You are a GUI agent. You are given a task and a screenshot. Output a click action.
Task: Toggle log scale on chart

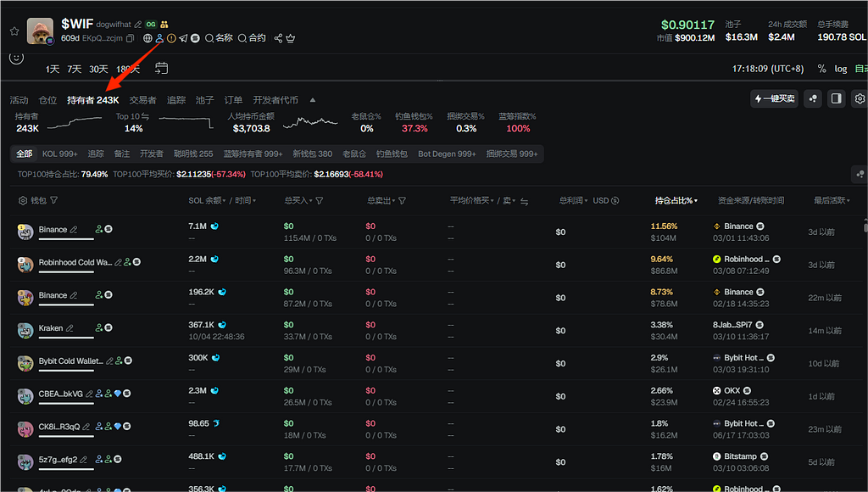click(840, 69)
